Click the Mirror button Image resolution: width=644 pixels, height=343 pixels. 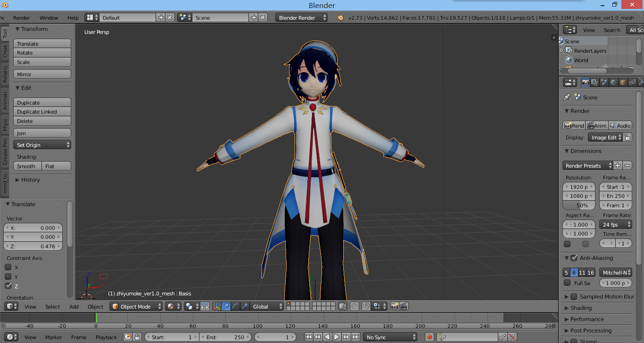click(x=42, y=74)
